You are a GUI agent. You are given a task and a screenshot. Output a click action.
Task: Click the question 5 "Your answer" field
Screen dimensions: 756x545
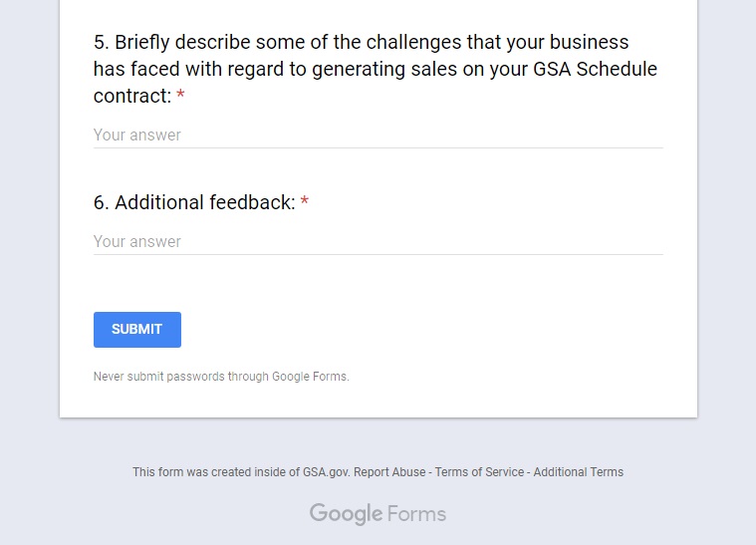[378, 135]
